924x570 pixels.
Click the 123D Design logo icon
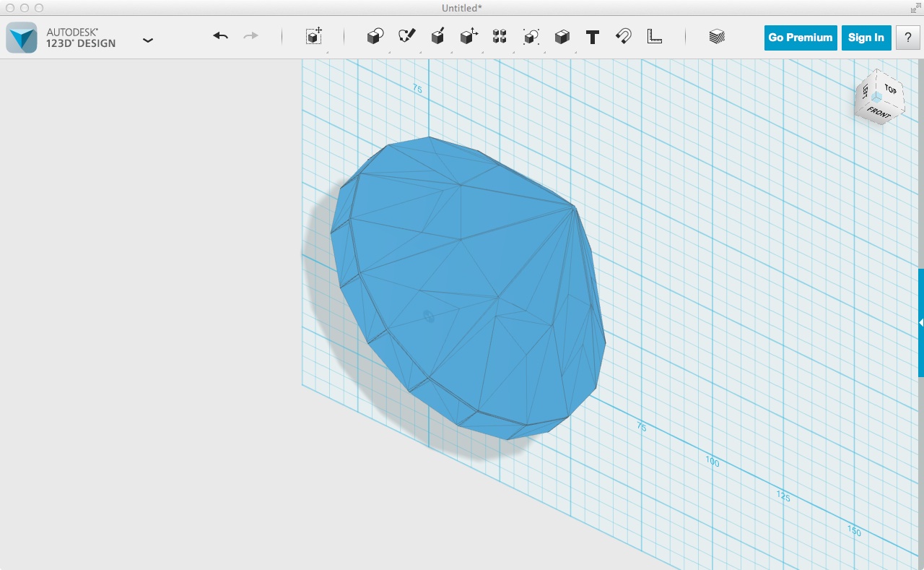(x=22, y=38)
